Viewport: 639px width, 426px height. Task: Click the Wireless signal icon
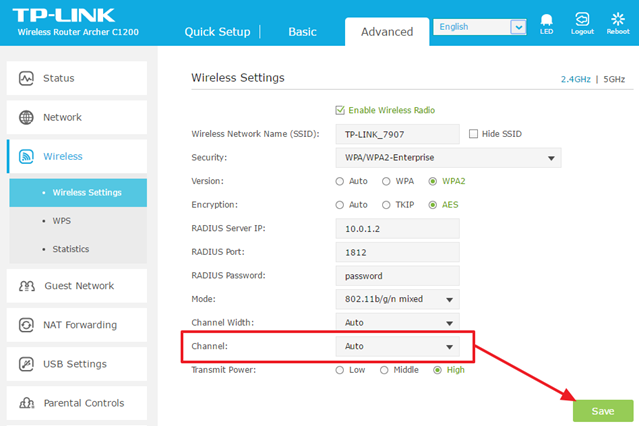click(26, 157)
